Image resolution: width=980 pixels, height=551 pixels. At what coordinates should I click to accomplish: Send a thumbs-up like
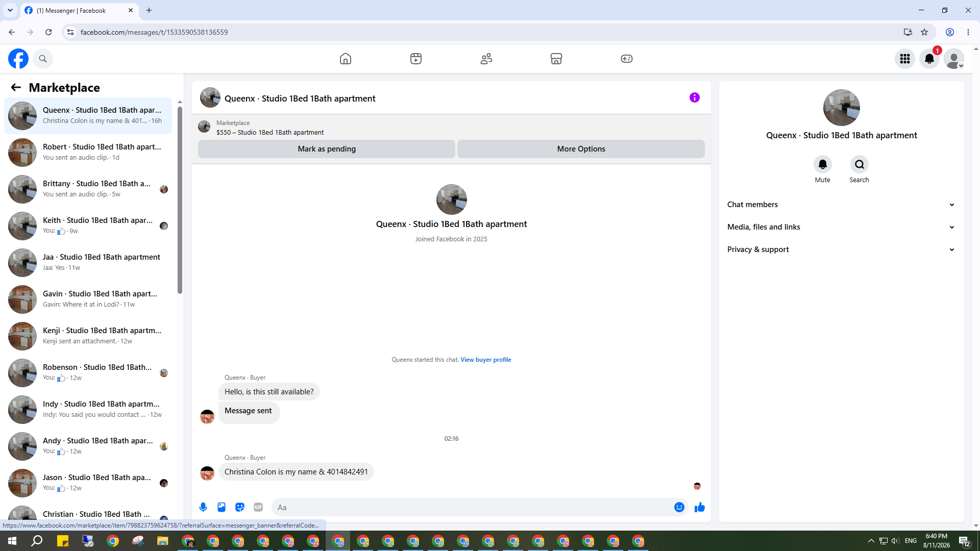point(700,507)
